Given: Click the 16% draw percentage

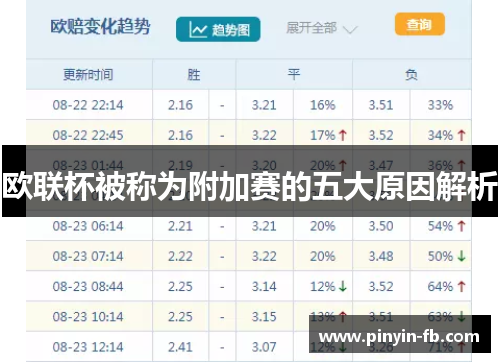Looking at the screenshot, I should click(x=323, y=105).
